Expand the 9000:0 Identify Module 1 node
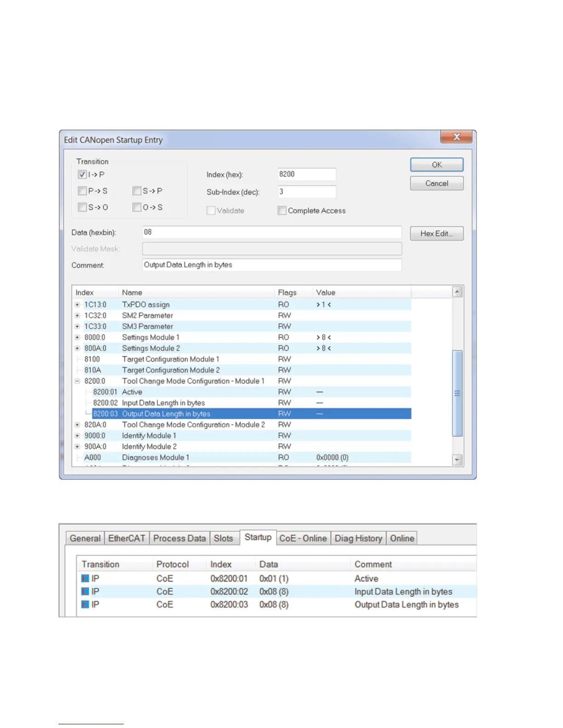The image size is (563, 728). (x=77, y=436)
